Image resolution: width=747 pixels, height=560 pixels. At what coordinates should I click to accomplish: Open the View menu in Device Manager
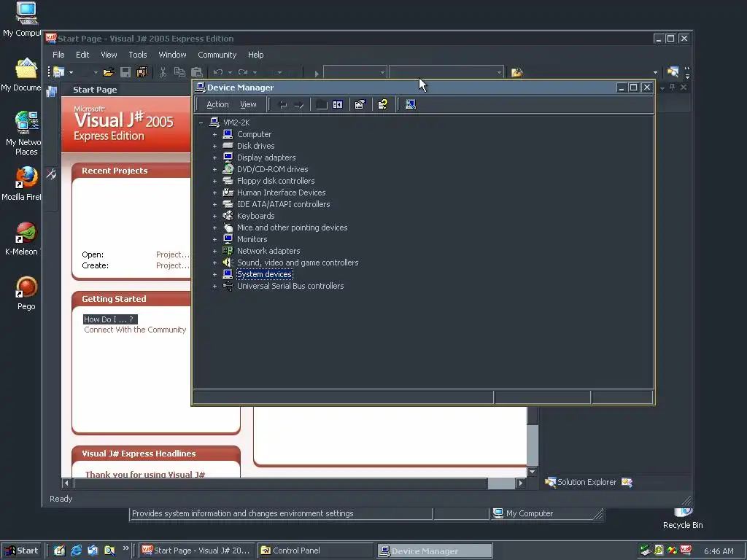coord(248,104)
